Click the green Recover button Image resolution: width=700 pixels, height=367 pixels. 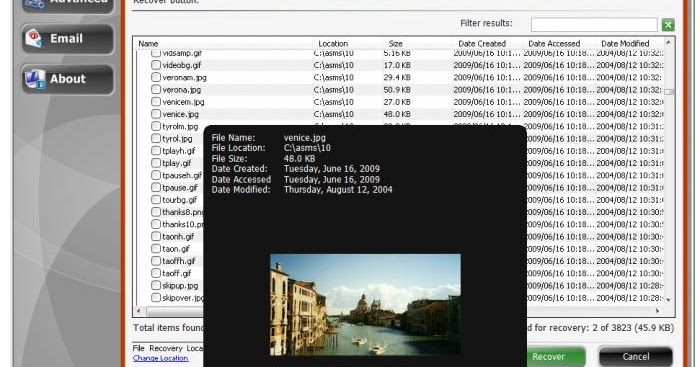click(x=556, y=357)
